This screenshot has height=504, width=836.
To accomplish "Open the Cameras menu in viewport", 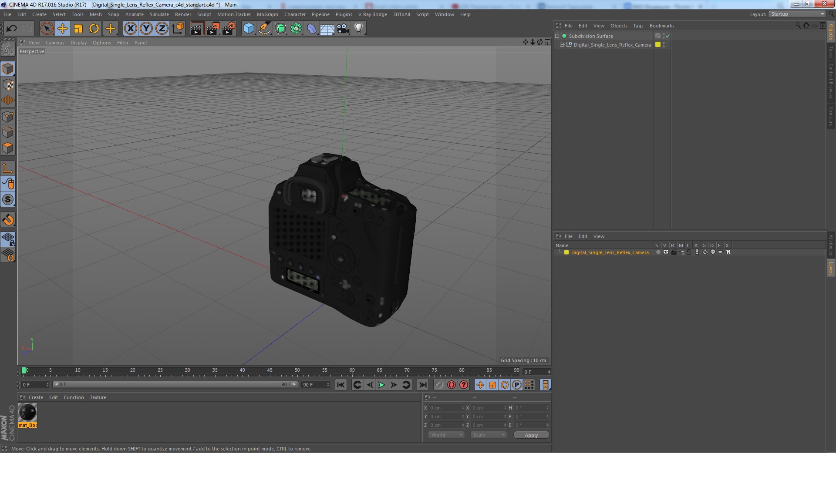I will pyautogui.click(x=55, y=43).
